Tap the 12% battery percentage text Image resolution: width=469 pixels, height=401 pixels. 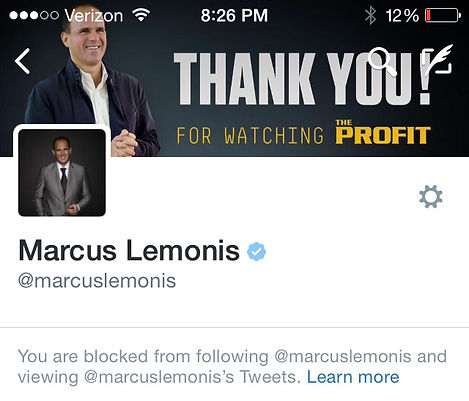pyautogui.click(x=402, y=16)
